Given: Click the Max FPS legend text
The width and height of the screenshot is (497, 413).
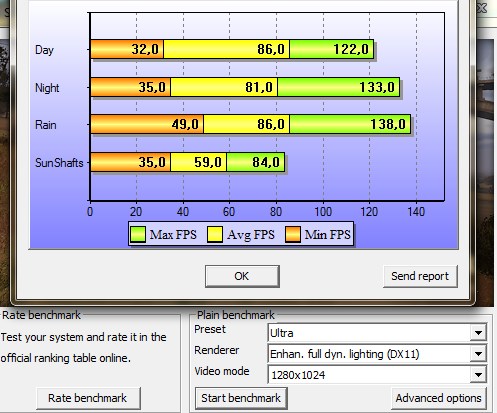Looking at the screenshot, I should point(173,235).
